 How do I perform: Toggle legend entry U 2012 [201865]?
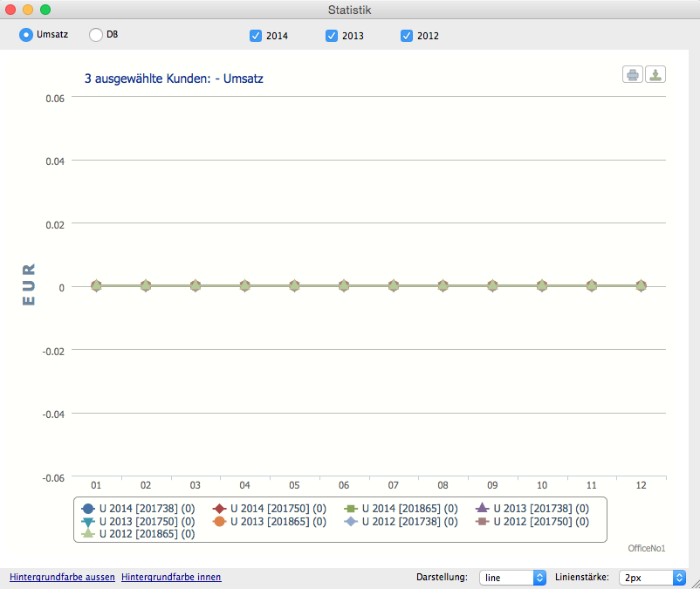(x=139, y=534)
